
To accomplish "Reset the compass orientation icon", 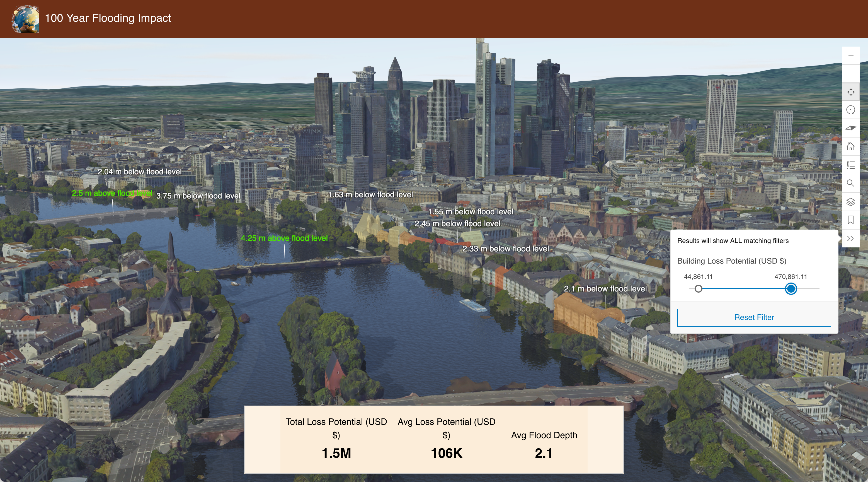I will 850,128.
